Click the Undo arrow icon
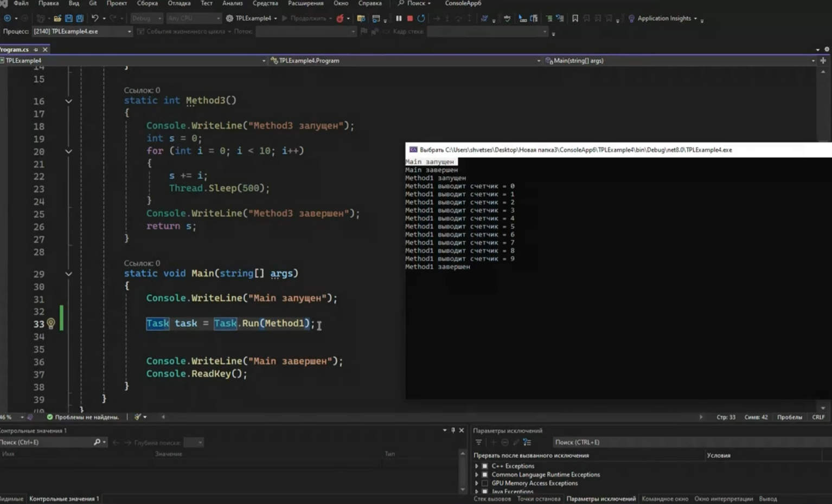832x504 pixels. click(95, 18)
